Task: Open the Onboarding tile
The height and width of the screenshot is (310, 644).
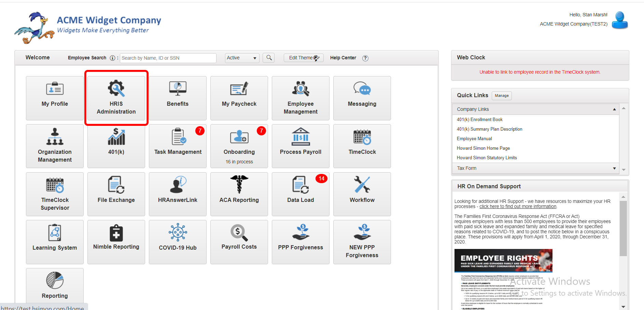Action: (x=239, y=146)
